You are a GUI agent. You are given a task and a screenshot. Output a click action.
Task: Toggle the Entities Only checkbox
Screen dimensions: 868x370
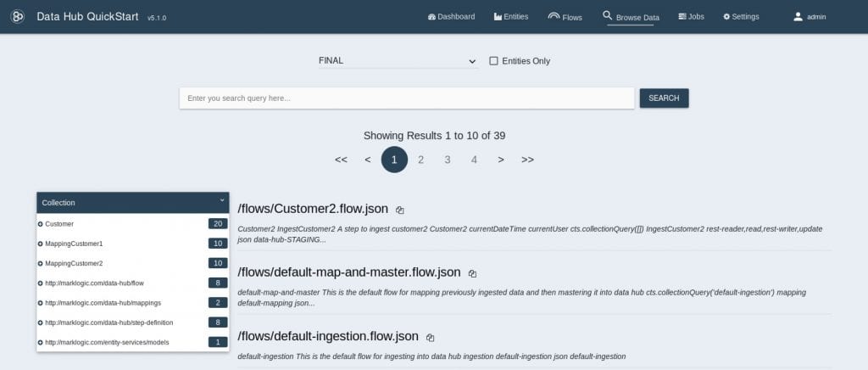pos(494,61)
